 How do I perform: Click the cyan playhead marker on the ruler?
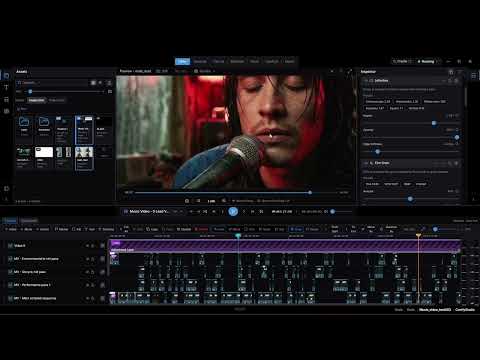238,236
